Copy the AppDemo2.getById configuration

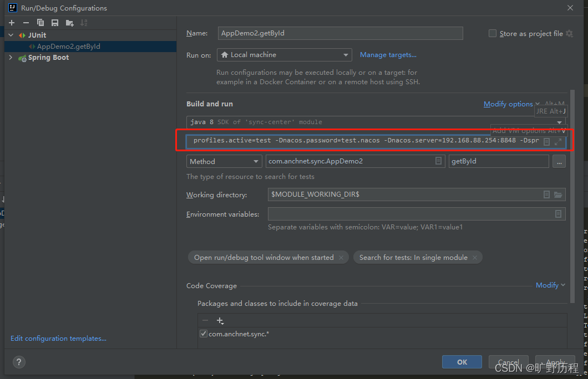click(39, 22)
